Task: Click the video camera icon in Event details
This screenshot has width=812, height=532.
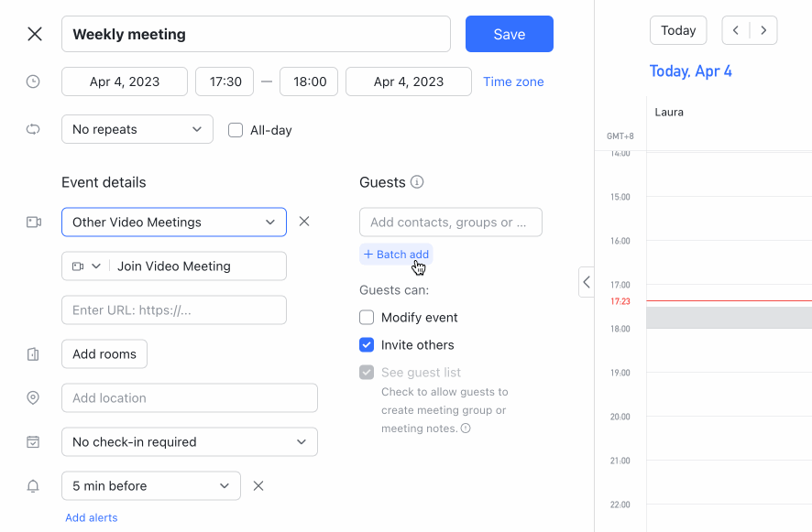Action: point(33,221)
